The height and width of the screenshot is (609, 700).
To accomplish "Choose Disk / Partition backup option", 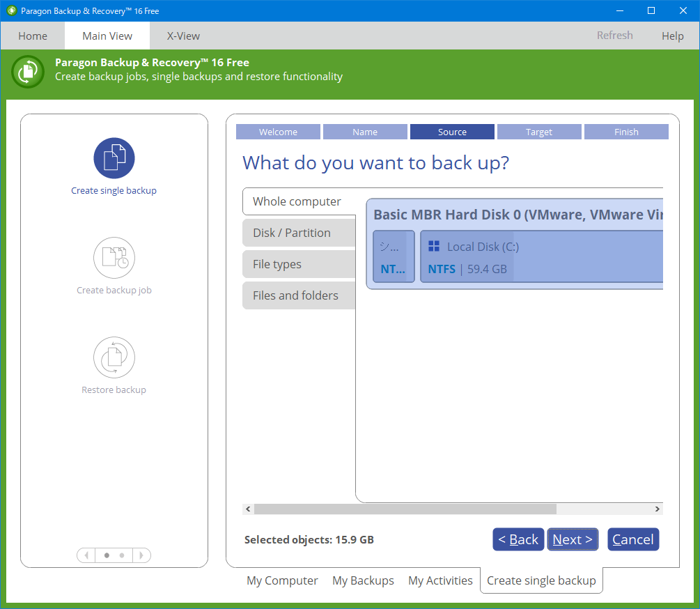I will click(299, 233).
